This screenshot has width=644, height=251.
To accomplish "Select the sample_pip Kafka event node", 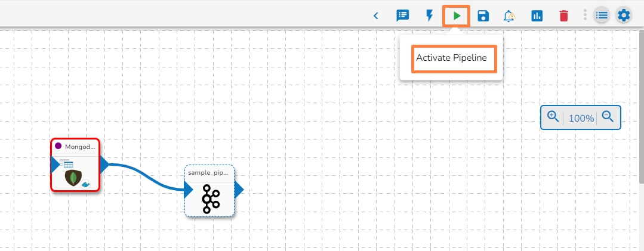I will [x=209, y=191].
